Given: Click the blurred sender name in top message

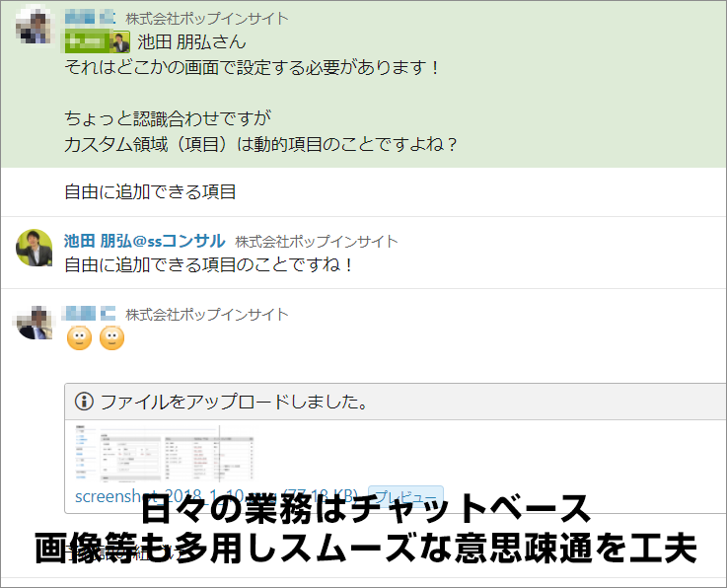Looking at the screenshot, I should coord(90,18).
